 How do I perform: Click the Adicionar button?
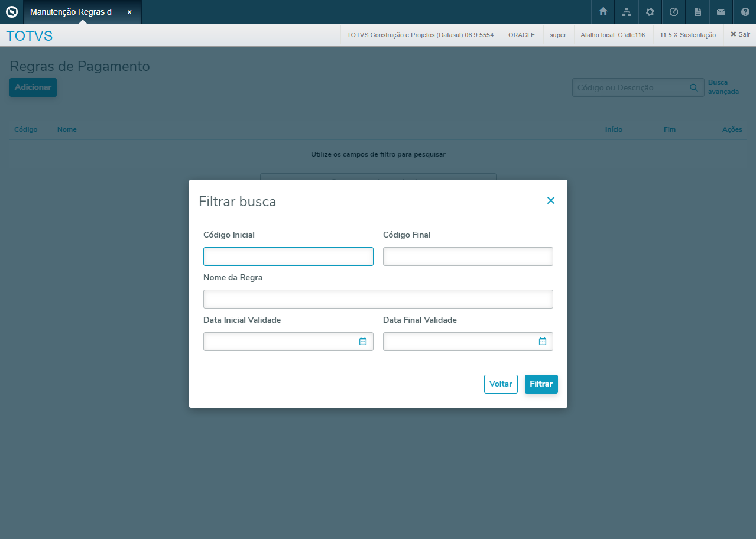[x=33, y=87]
